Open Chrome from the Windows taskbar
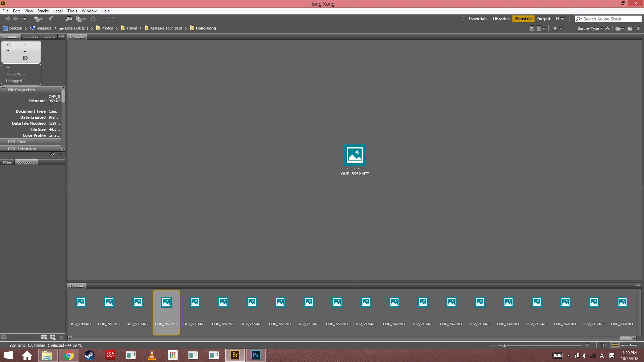The height and width of the screenshot is (362, 644). click(x=69, y=355)
